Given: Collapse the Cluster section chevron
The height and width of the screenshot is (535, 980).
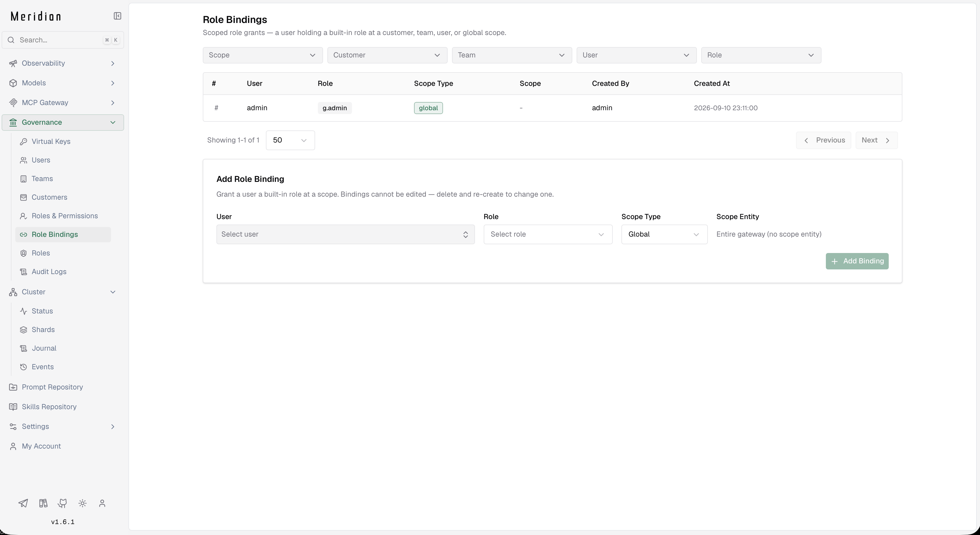Looking at the screenshot, I should [113, 292].
